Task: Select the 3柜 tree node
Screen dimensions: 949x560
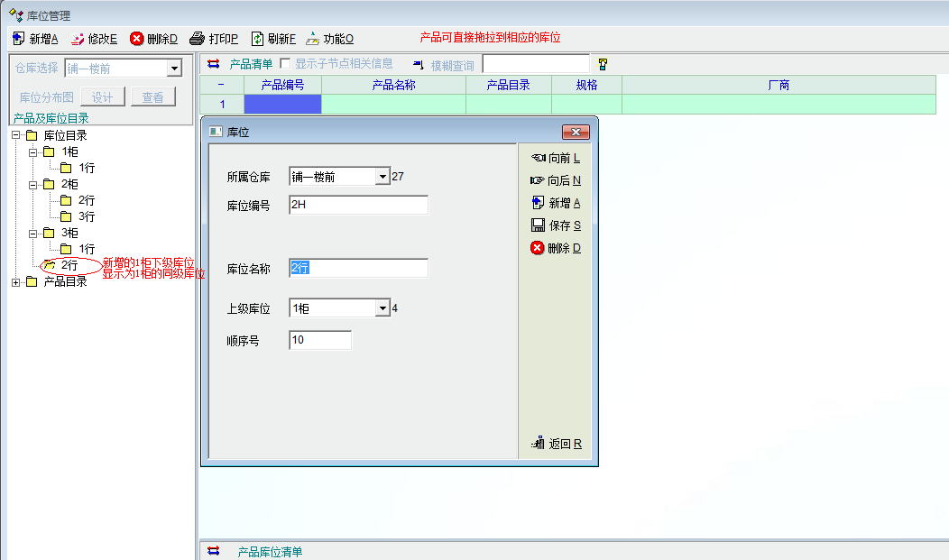Action: click(69, 233)
